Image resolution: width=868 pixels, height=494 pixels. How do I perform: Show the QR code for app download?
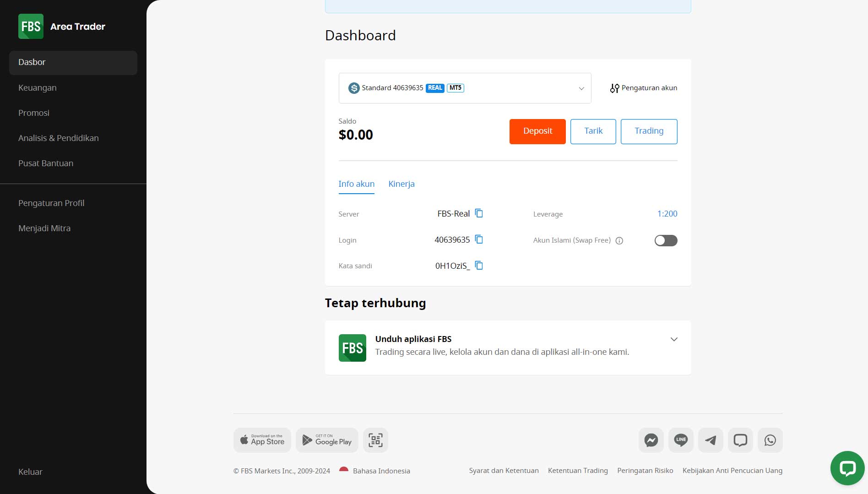coord(375,440)
